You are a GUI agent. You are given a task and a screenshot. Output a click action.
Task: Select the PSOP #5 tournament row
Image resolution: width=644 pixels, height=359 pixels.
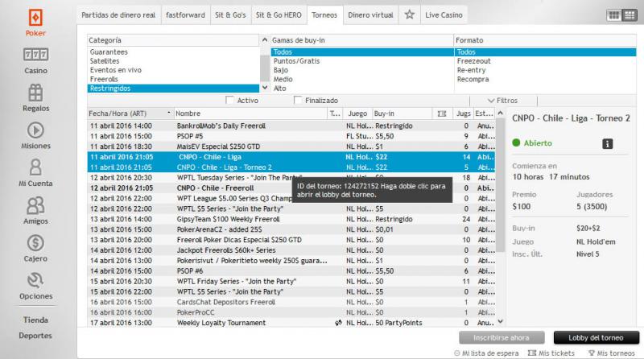[291, 136]
